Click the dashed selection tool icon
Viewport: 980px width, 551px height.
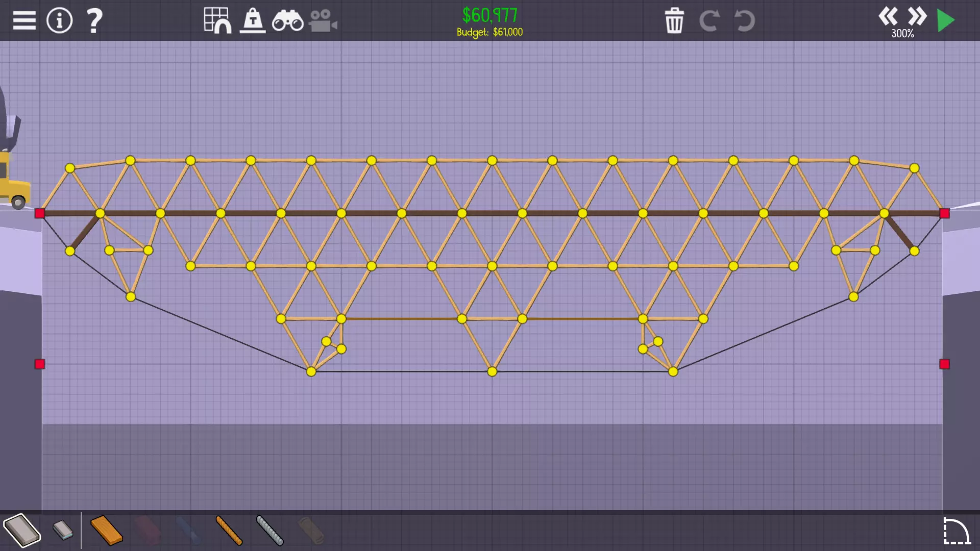956,531
